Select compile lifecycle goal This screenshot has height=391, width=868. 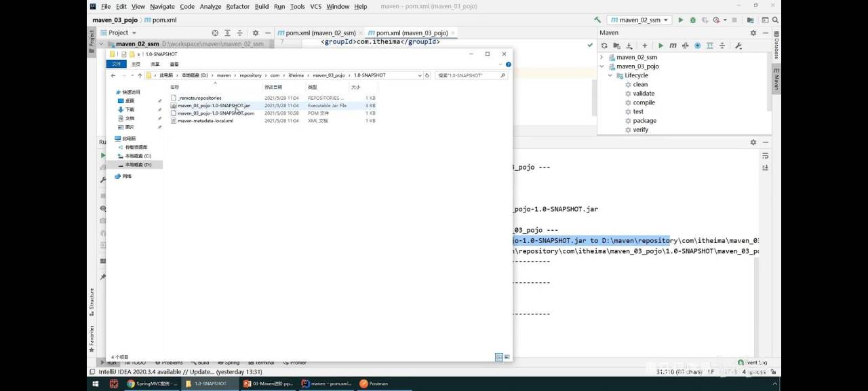coord(644,103)
